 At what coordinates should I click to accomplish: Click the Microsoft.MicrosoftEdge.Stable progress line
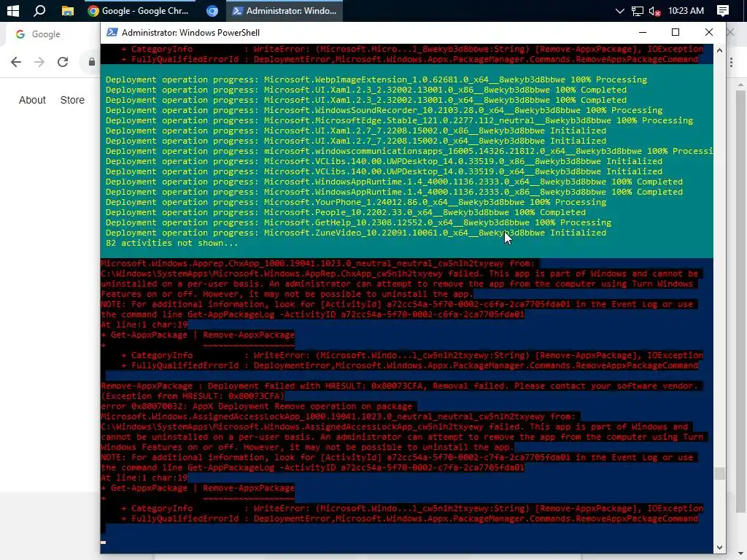pyautogui.click(x=399, y=120)
